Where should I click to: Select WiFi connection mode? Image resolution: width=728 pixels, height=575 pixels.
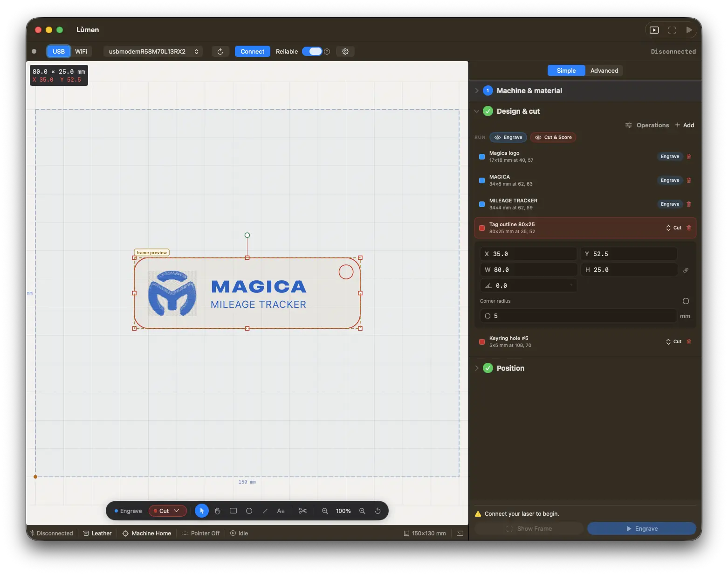coord(81,51)
